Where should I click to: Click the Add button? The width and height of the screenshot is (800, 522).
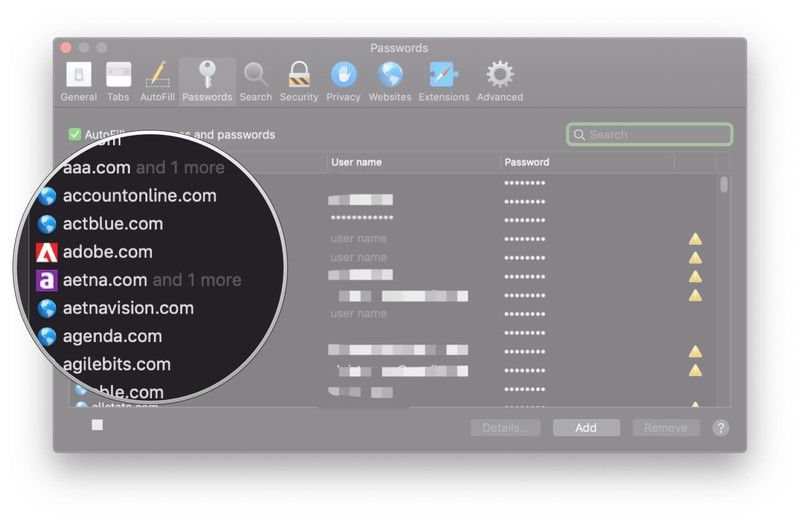coord(586,427)
